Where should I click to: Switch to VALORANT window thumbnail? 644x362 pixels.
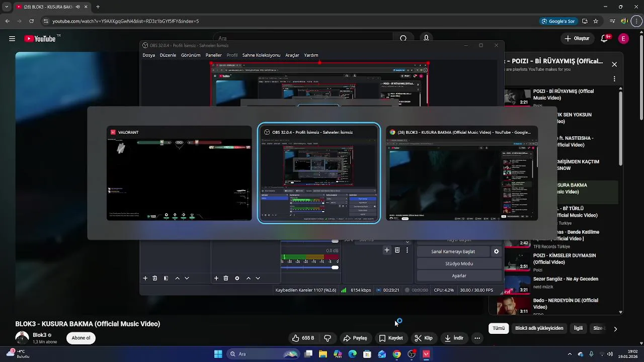pyautogui.click(x=179, y=173)
